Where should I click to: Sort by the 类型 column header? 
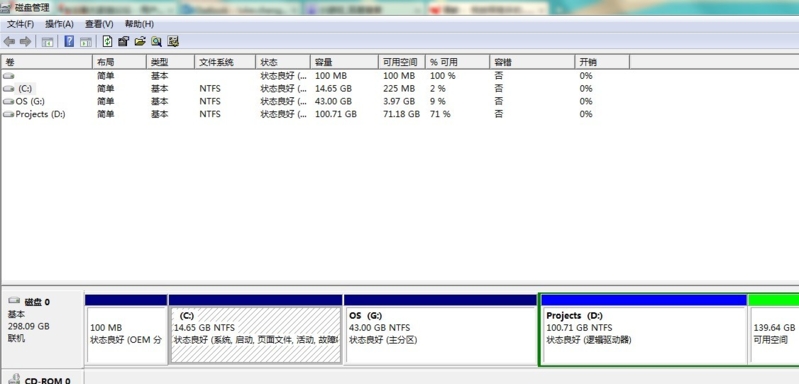pos(170,62)
